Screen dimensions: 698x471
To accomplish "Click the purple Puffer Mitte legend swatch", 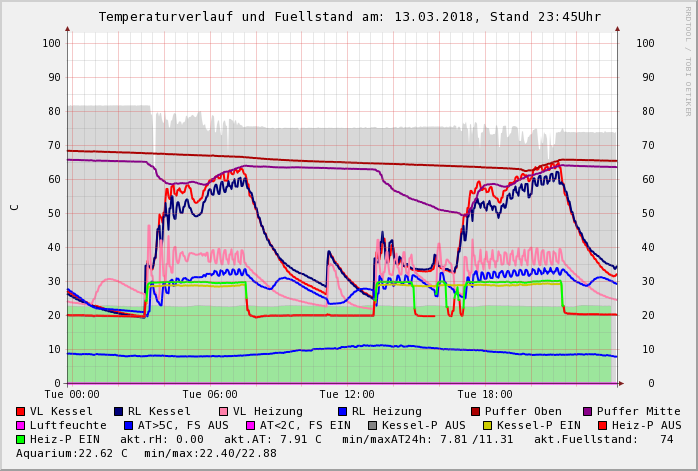I will pos(588,412).
